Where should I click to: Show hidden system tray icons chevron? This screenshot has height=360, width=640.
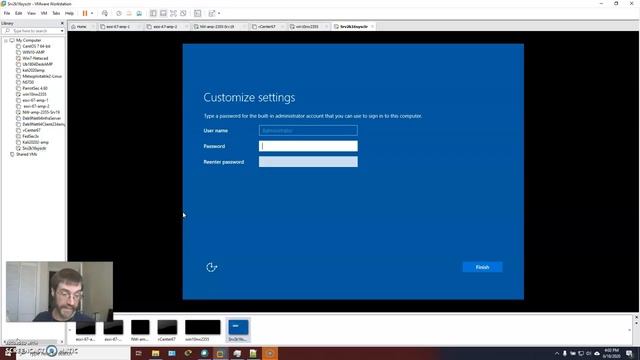click(x=557, y=353)
